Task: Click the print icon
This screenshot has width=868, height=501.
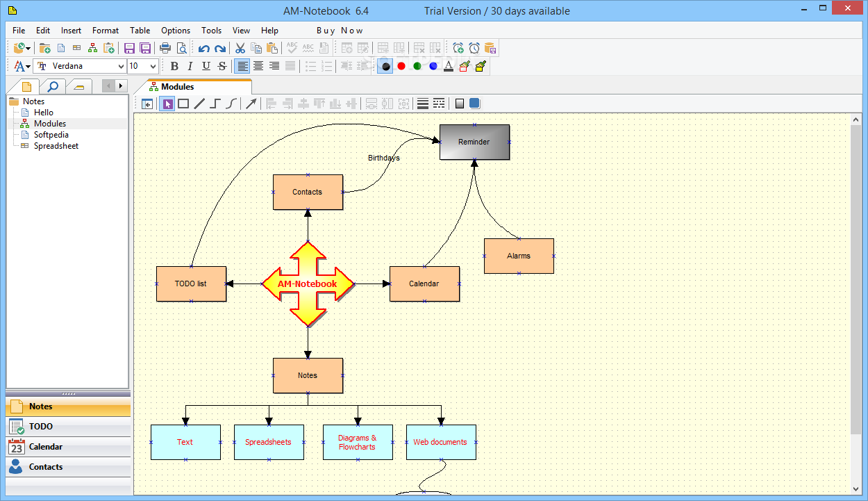Action: [165, 48]
